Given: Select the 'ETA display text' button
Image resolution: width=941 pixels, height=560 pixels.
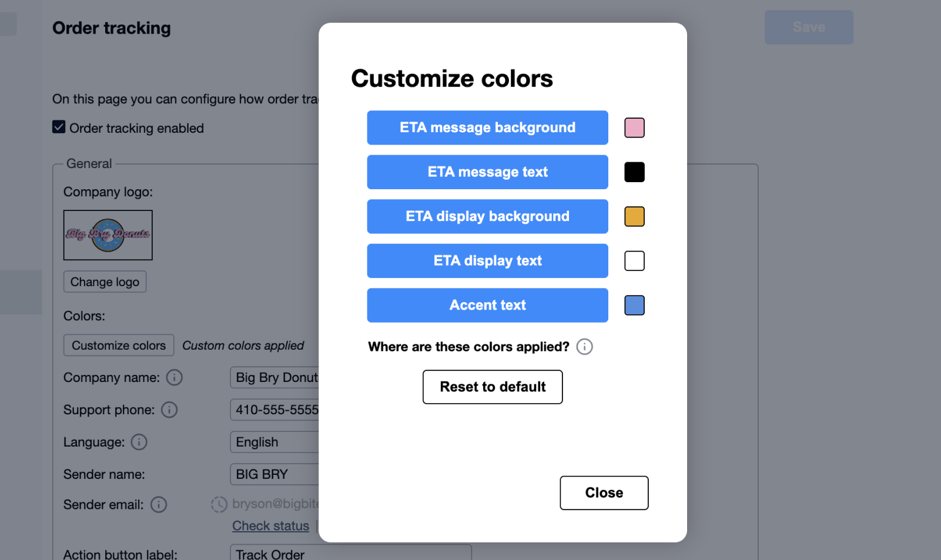Looking at the screenshot, I should coord(487,261).
